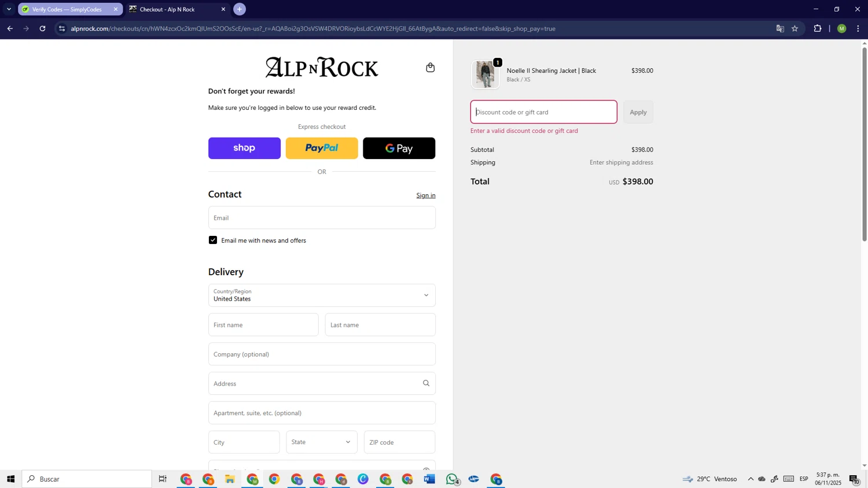868x488 pixels.
Task: Focus the First name field
Action: pyautogui.click(x=263, y=324)
